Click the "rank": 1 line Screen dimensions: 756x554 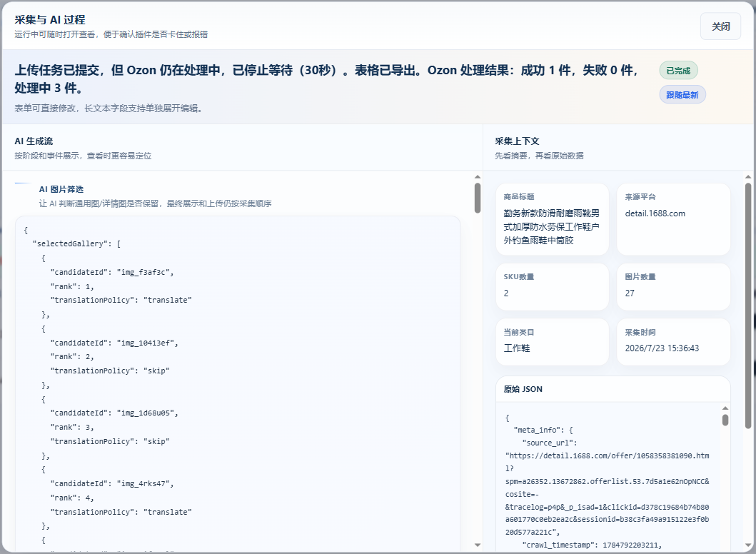[x=72, y=286]
